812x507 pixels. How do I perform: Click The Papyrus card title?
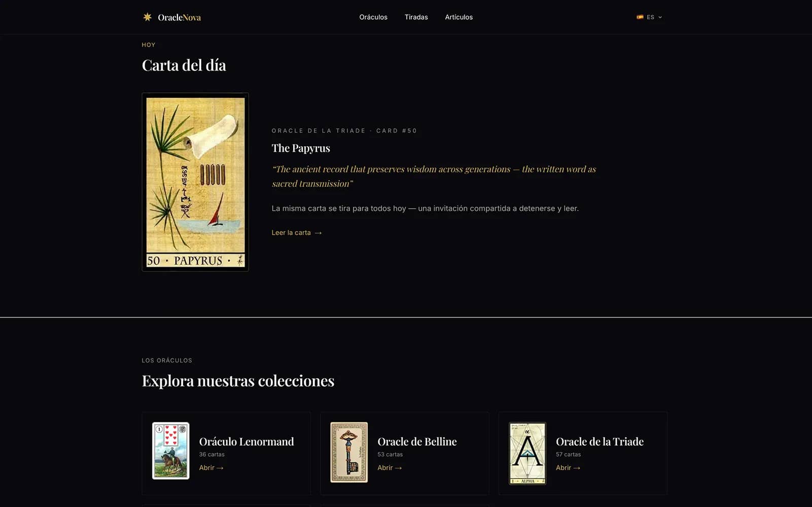[301, 148]
